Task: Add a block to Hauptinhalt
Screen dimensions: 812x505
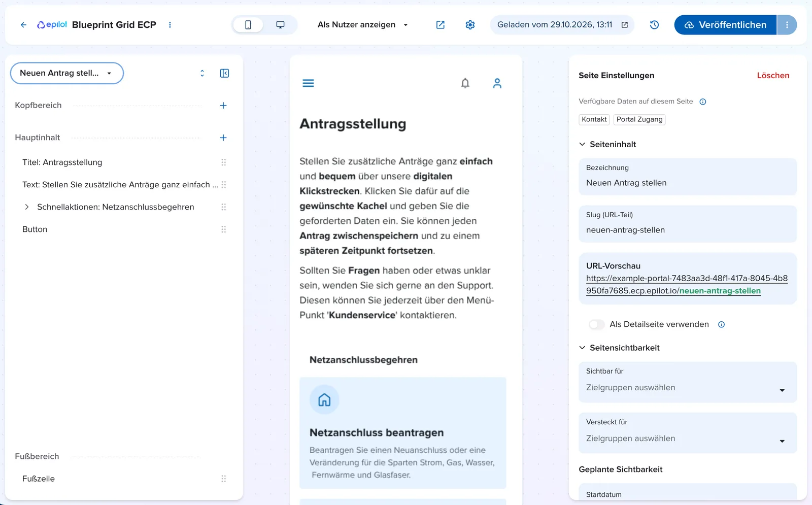Action: click(223, 138)
